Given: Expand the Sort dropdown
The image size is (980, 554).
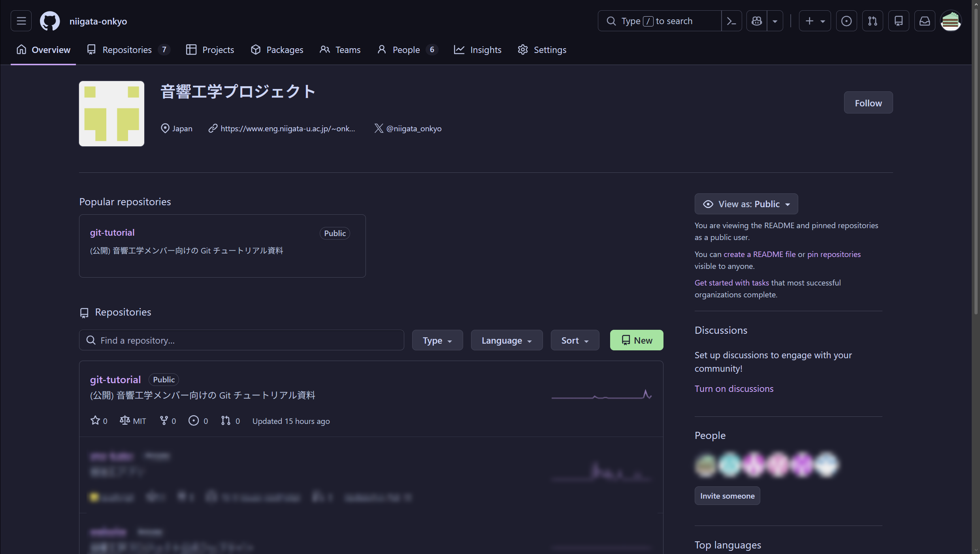Looking at the screenshot, I should point(575,340).
